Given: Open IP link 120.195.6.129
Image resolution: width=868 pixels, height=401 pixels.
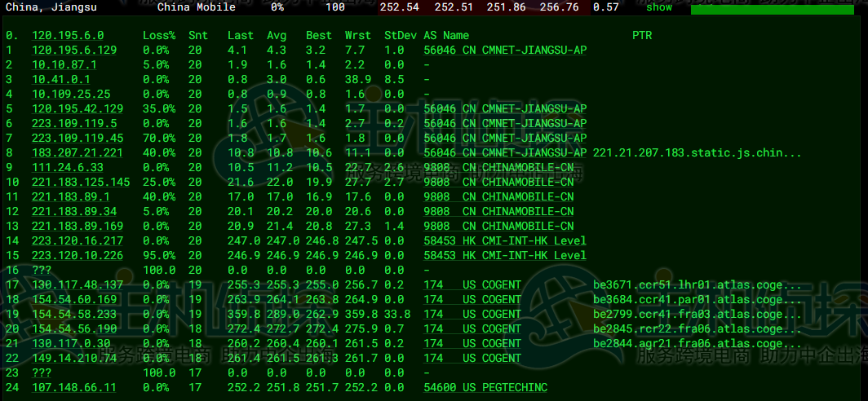Looking at the screenshot, I should tap(74, 50).
